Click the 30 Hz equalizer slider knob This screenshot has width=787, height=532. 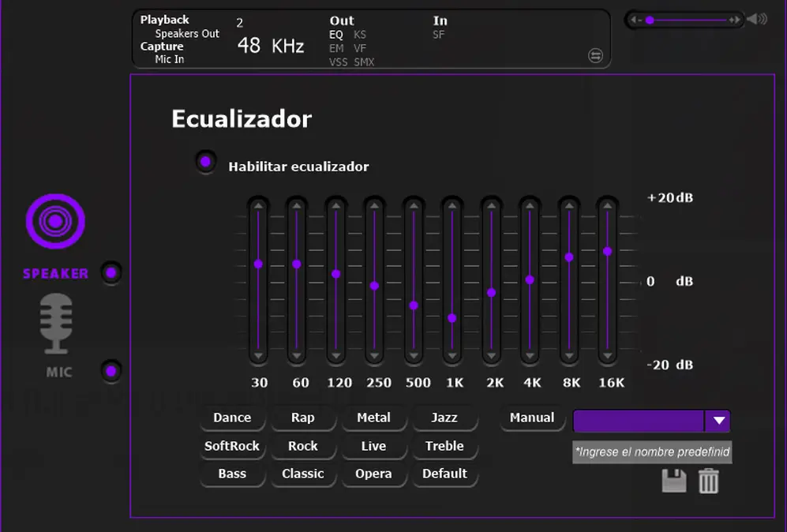point(258,264)
